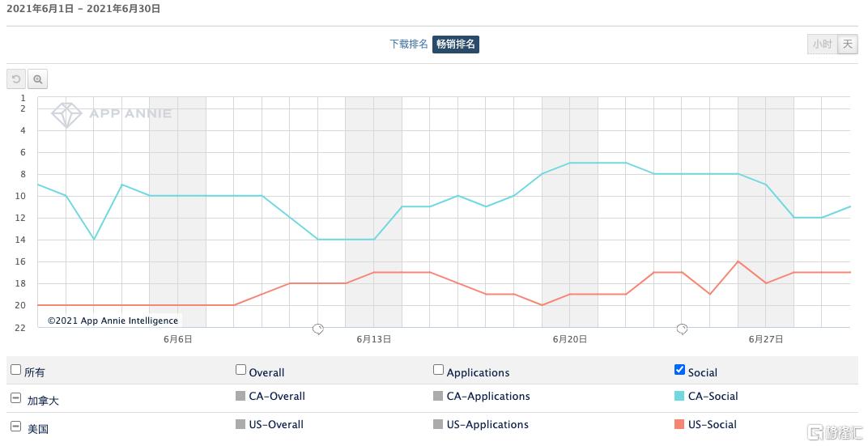This screenshot has width=868, height=446.
Task: Toggle the 所有 checkbox
Action: coord(16,370)
